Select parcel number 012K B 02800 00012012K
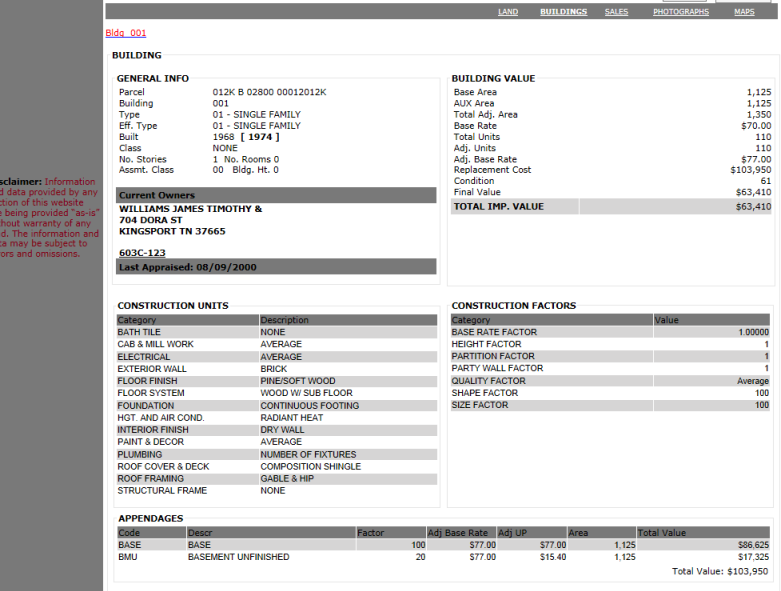Image resolution: width=781 pixels, height=591 pixels. click(269, 92)
